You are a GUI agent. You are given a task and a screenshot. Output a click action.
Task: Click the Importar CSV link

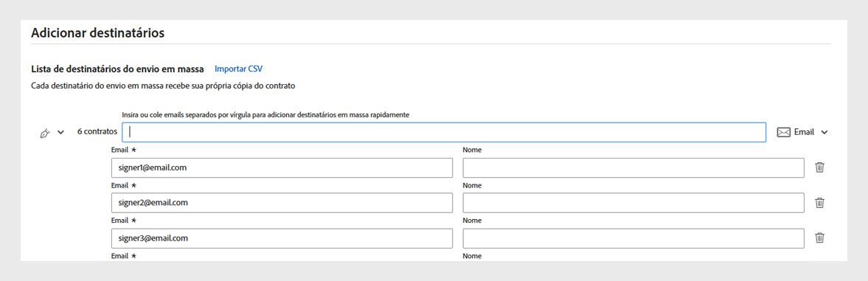(x=239, y=69)
